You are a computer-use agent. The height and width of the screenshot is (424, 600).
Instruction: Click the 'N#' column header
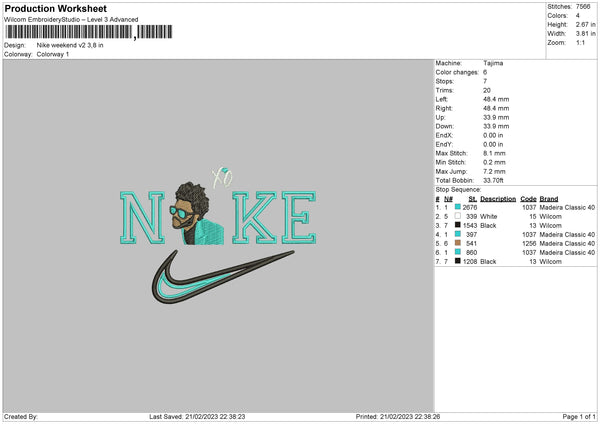click(x=448, y=199)
